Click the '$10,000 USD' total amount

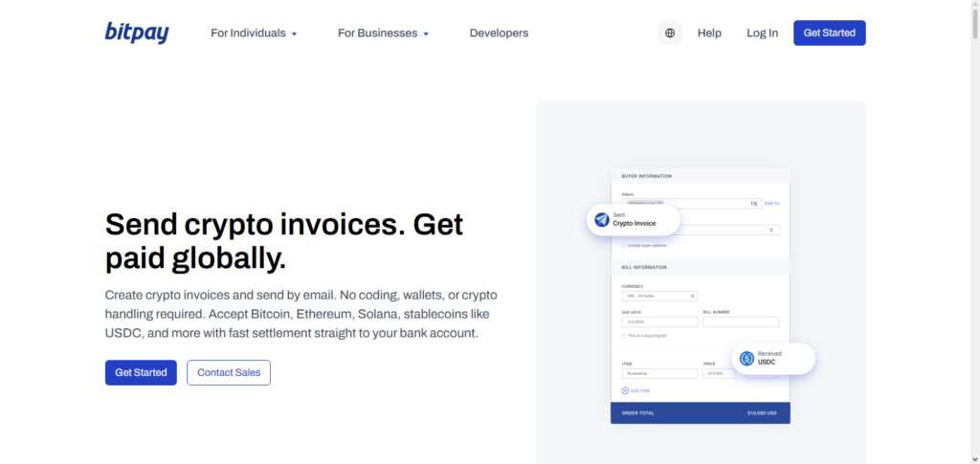(762, 413)
